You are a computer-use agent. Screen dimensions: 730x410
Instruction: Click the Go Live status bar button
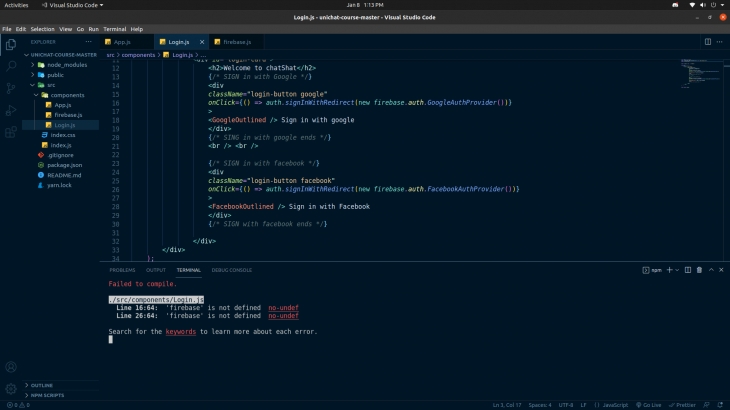coord(649,405)
